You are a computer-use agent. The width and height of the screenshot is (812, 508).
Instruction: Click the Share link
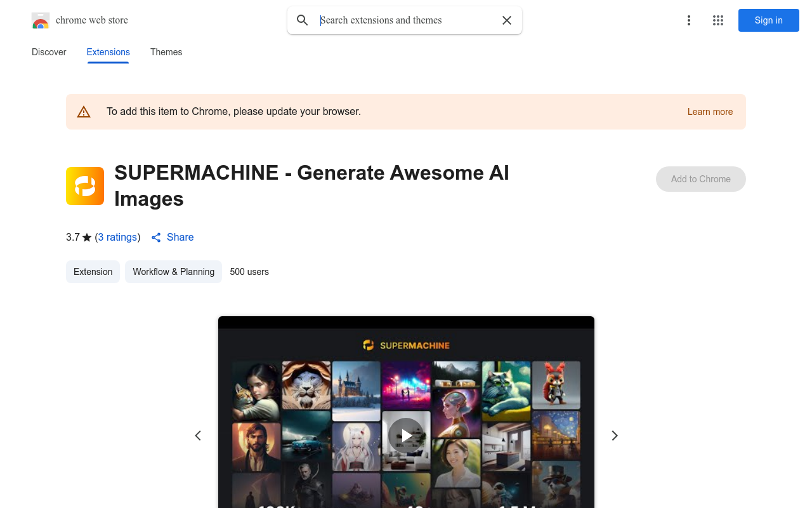(x=180, y=237)
